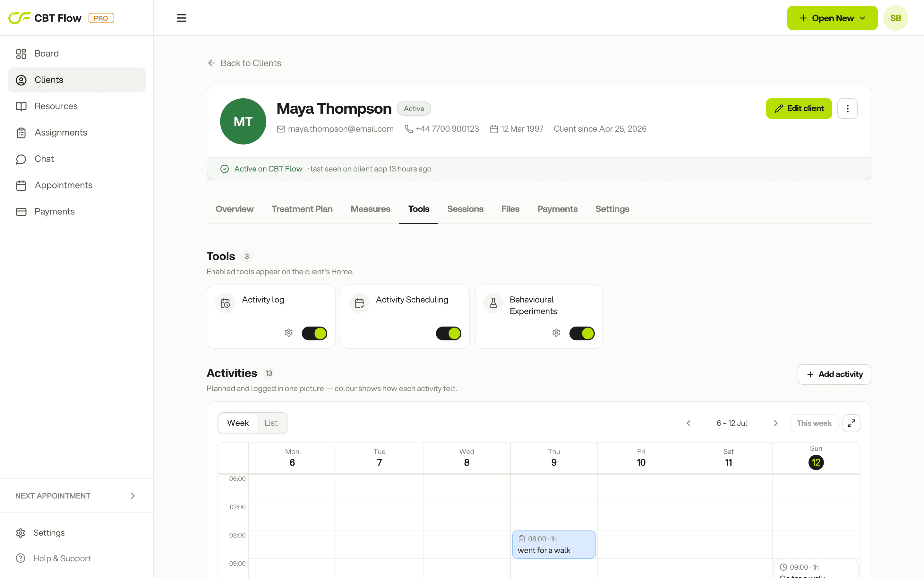
Task: Toggle the Activity log switch off
Action: pyautogui.click(x=314, y=333)
